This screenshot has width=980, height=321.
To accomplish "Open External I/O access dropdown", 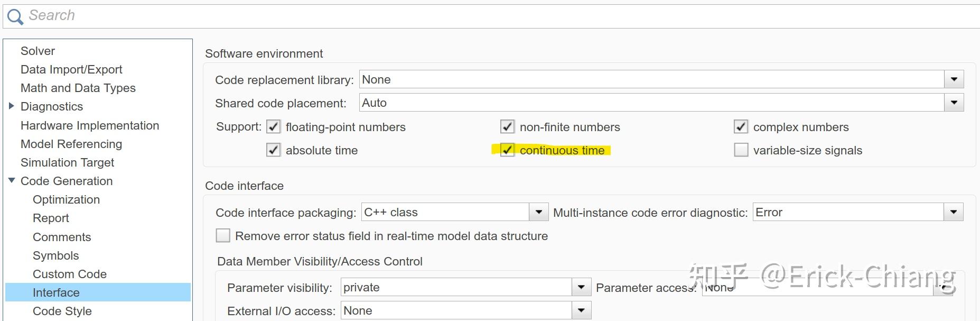I will (x=581, y=311).
